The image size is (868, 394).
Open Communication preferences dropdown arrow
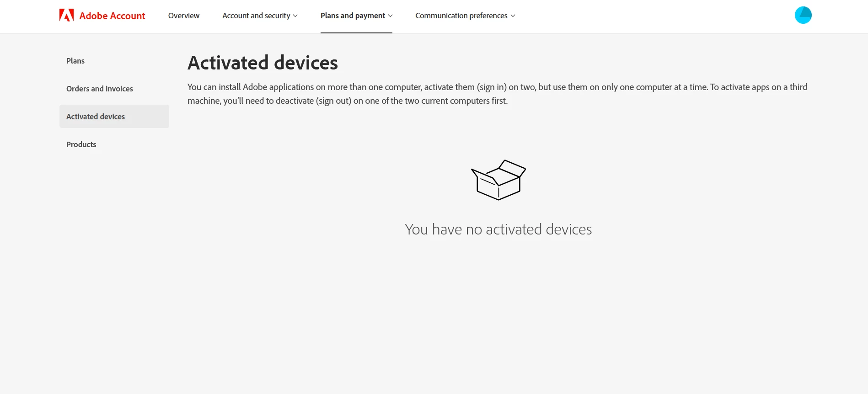click(x=513, y=16)
